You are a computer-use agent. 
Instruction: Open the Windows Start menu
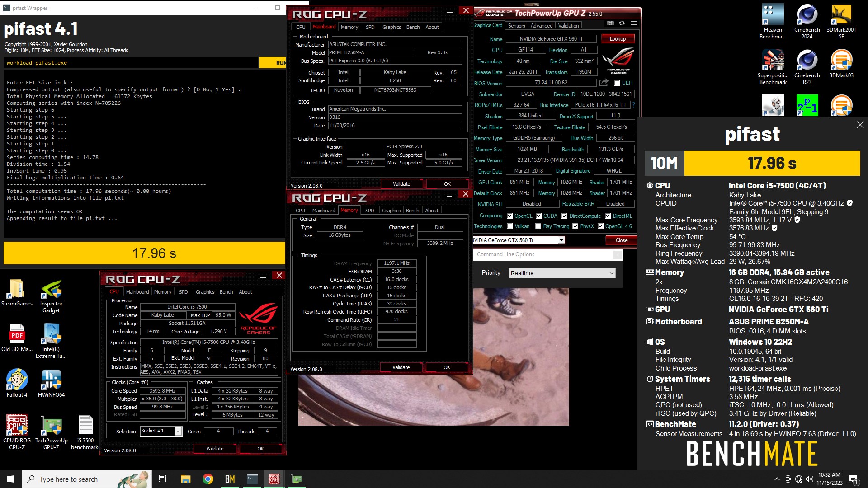tap(11, 479)
